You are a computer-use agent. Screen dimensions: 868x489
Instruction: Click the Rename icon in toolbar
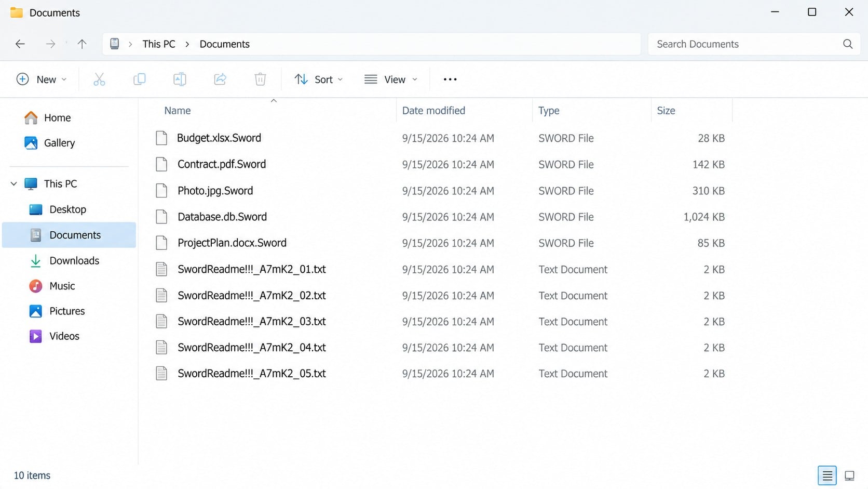[x=180, y=80]
